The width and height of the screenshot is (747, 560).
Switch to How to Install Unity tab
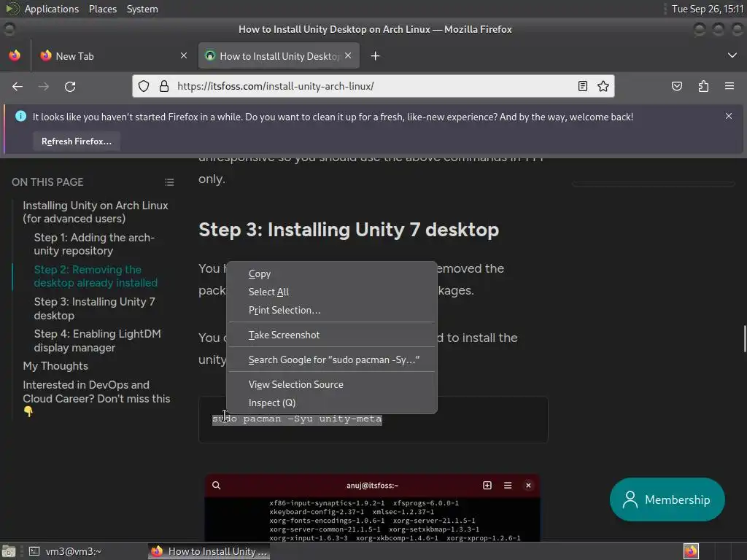pyautogui.click(x=279, y=55)
